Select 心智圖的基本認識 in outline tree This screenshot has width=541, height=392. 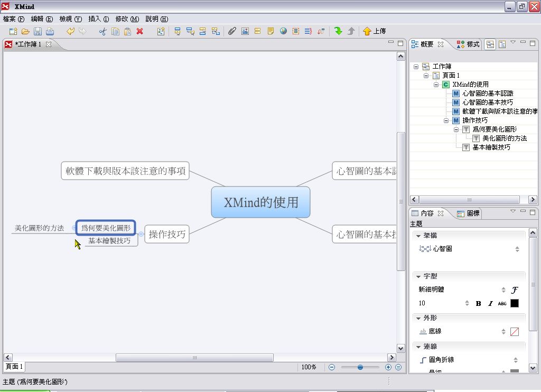pyautogui.click(x=488, y=94)
